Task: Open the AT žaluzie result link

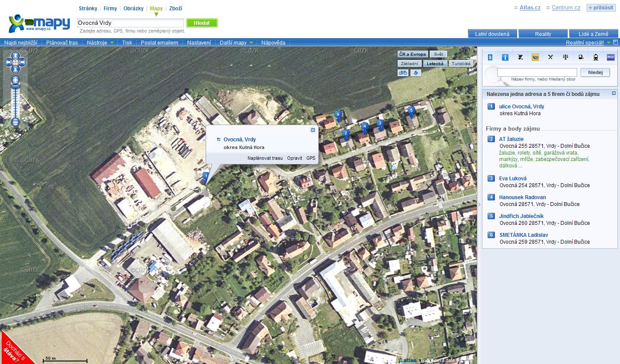Action: coord(511,139)
